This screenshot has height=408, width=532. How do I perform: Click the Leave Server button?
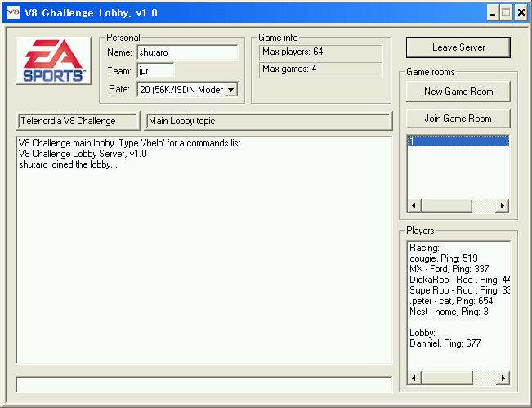(x=458, y=47)
